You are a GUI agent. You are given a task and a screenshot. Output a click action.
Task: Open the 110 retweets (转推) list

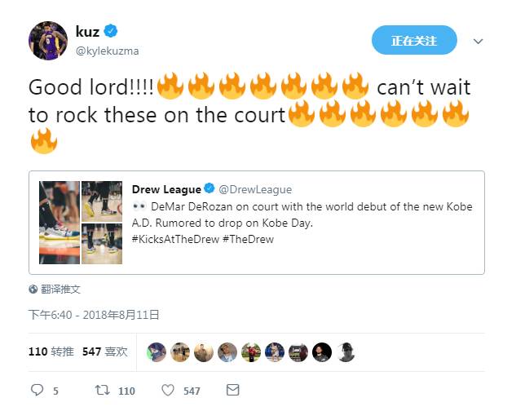coord(51,351)
